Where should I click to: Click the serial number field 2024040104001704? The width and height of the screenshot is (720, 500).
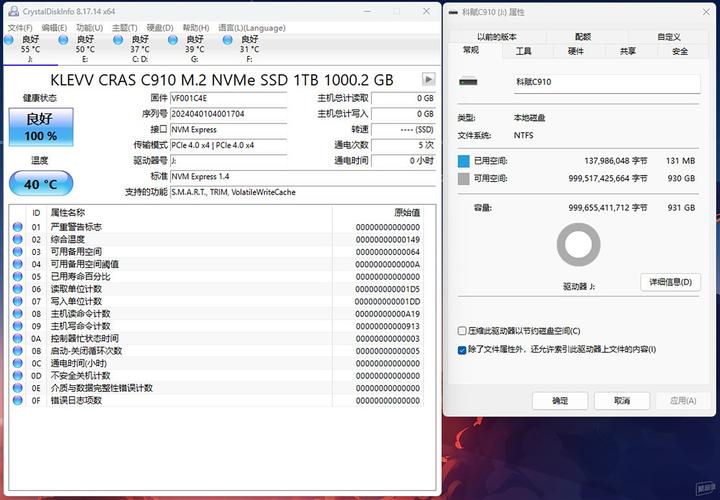coord(228,114)
